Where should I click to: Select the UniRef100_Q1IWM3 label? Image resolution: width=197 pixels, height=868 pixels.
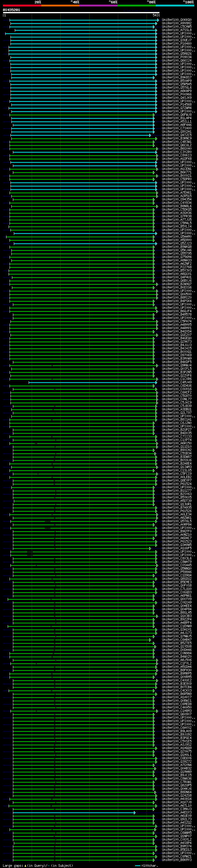[x=176, y=467]
